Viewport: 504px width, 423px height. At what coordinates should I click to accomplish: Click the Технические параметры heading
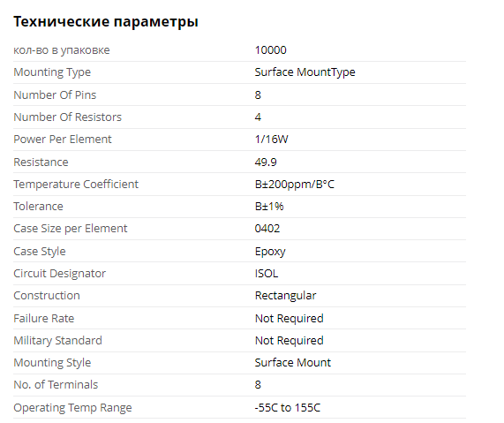[x=106, y=22]
